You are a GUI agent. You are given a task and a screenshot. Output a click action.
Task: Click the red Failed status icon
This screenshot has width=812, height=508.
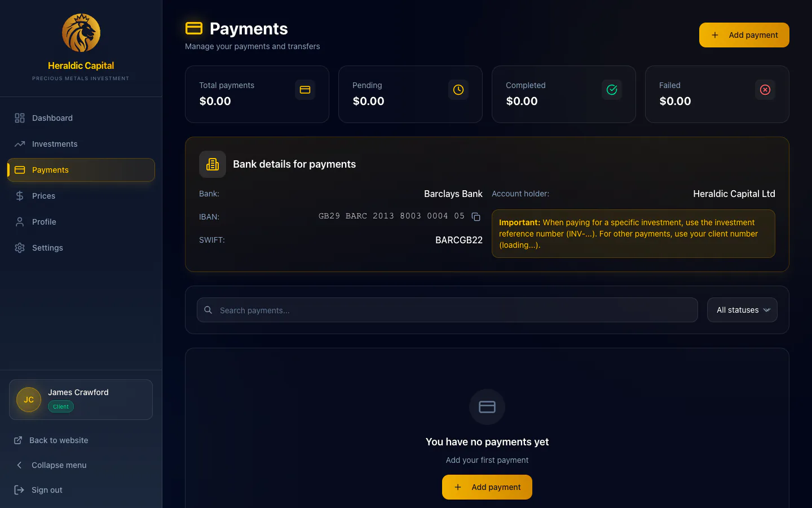point(765,90)
